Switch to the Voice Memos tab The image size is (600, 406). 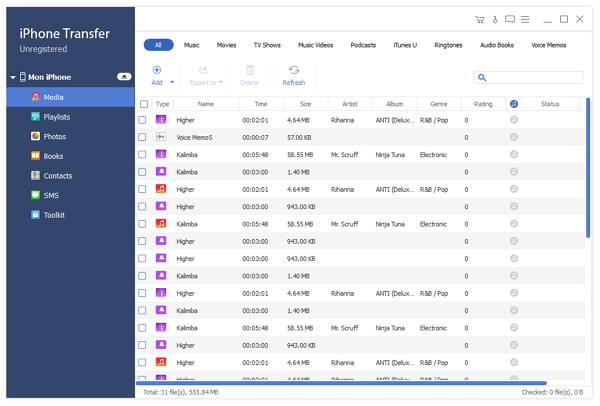(549, 45)
